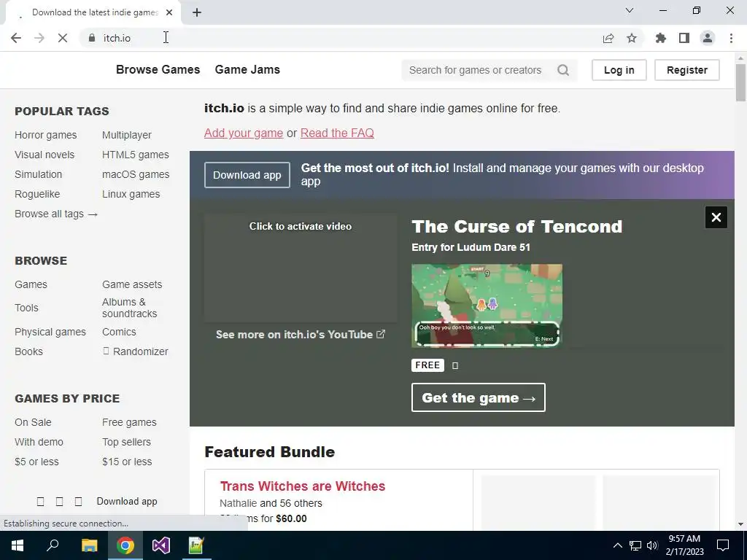This screenshot has height=560, width=747.
Task: Select the Visual novels tag
Action: tap(44, 155)
